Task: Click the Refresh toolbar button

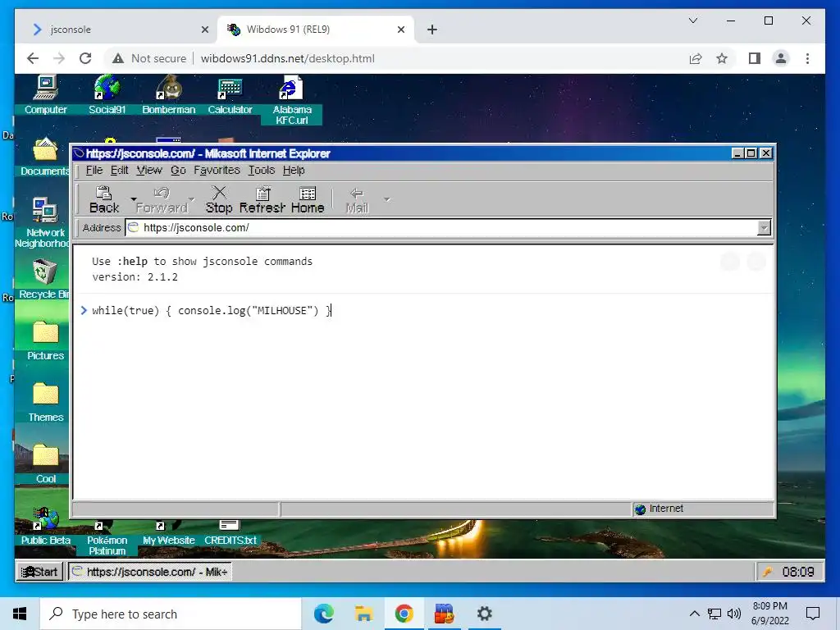Action: click(262, 200)
